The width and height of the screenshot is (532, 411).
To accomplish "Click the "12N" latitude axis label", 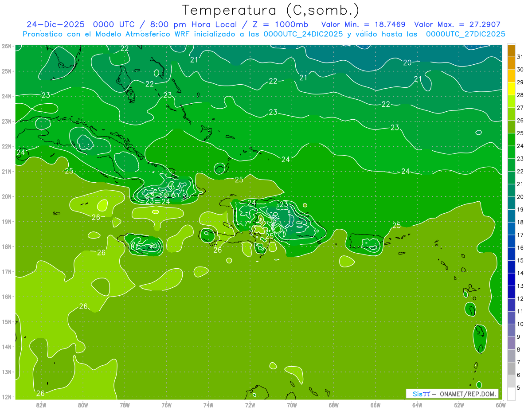I will click(6, 397).
